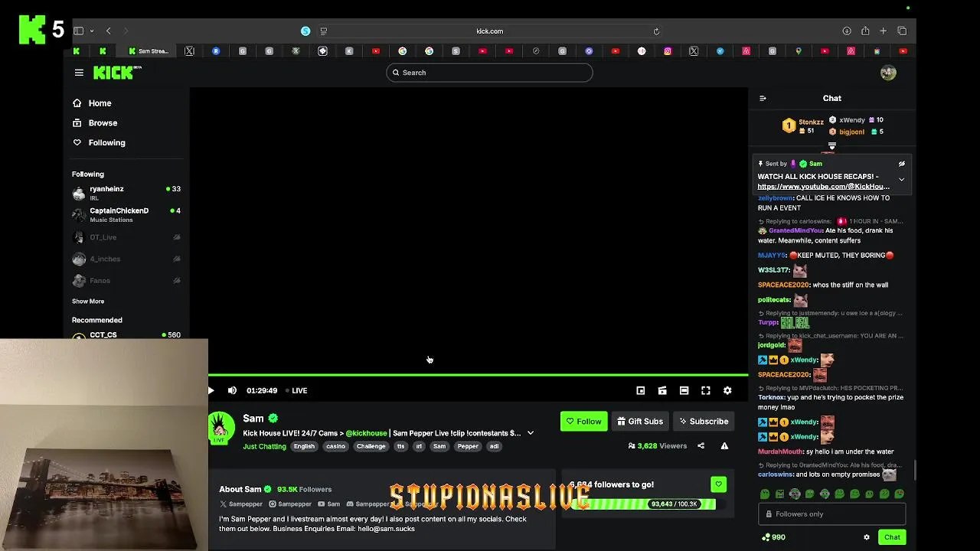The height and width of the screenshot is (551, 980).
Task: Reload the kick.com page
Action: coord(656,31)
